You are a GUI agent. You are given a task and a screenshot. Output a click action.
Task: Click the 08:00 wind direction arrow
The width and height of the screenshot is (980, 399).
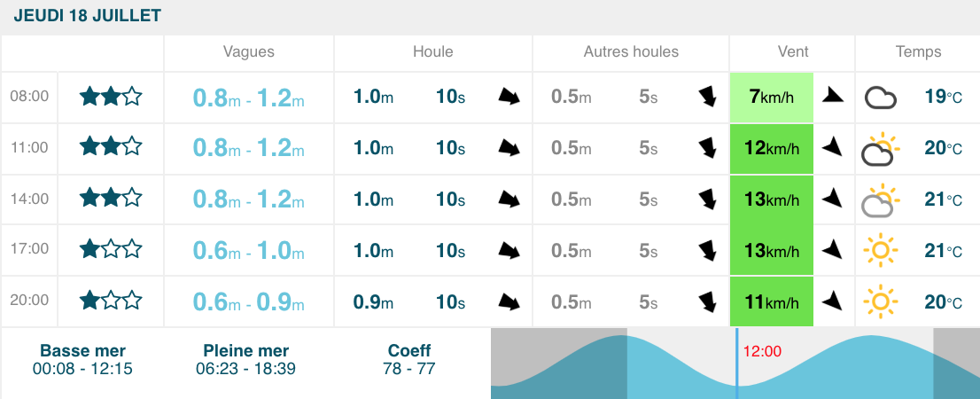[833, 96]
